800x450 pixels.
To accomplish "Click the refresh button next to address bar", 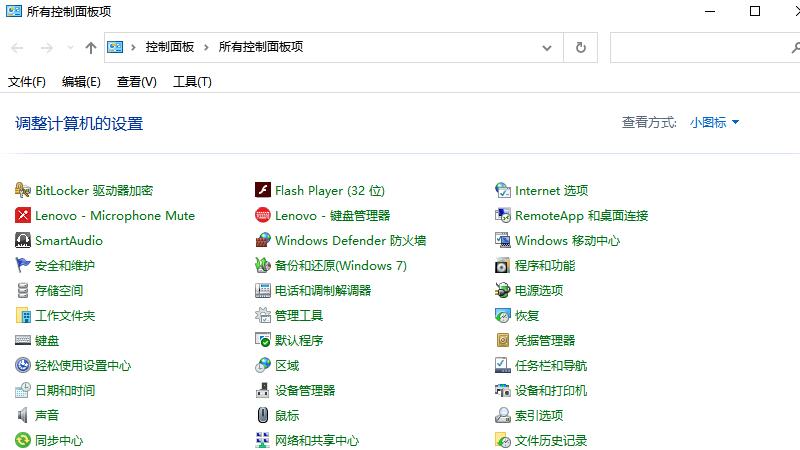I will (581, 47).
